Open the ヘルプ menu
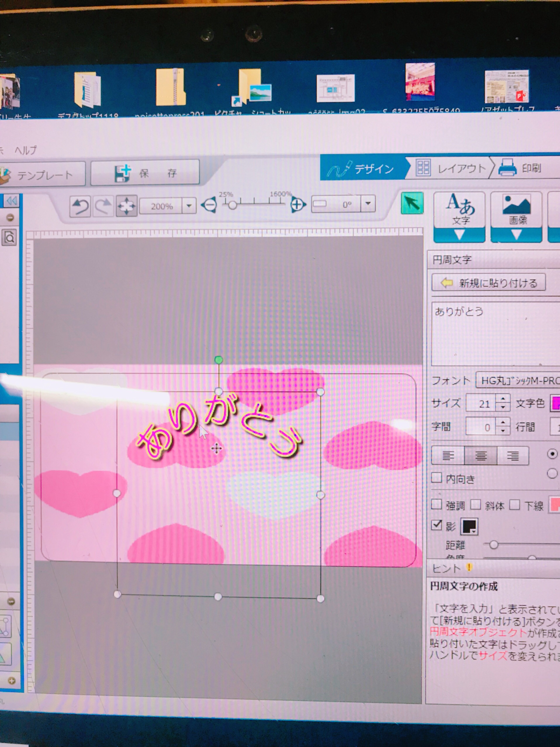 point(26,150)
